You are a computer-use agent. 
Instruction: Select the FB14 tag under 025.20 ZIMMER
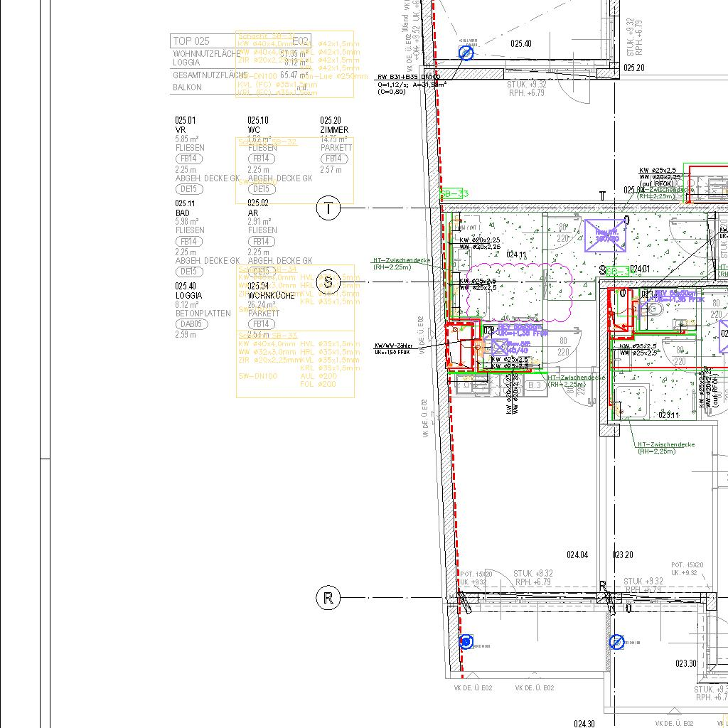(334, 159)
